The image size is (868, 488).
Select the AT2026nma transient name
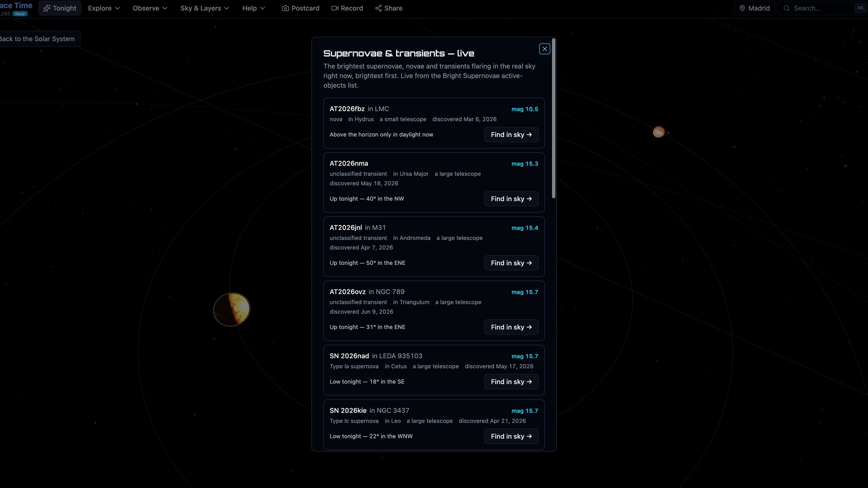[349, 164]
